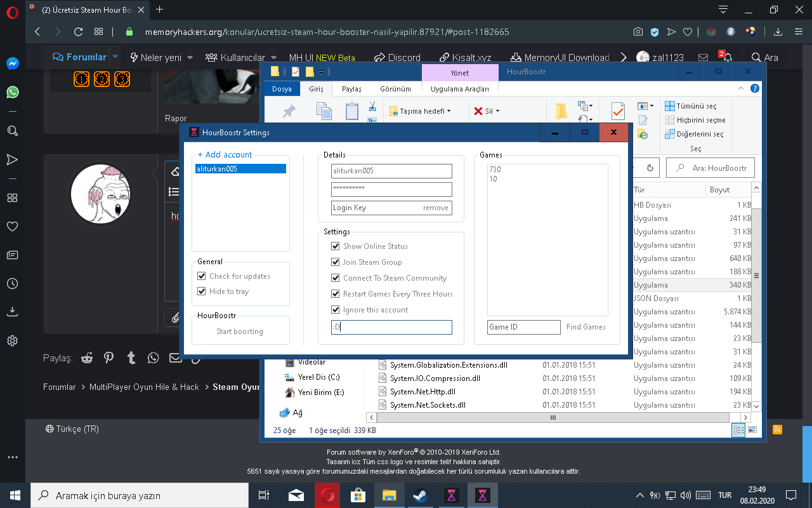Click the Türkçe (TR) language link
Screen dimensions: 812x508
72,429
